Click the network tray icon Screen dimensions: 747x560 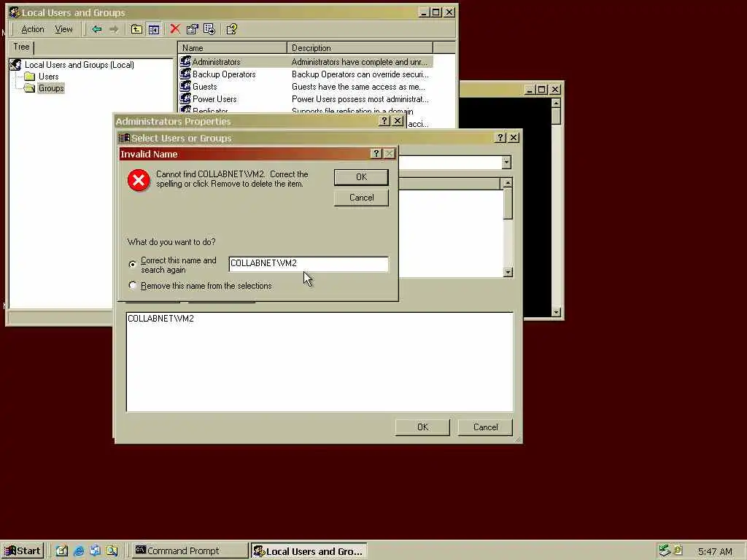pyautogui.click(x=665, y=551)
